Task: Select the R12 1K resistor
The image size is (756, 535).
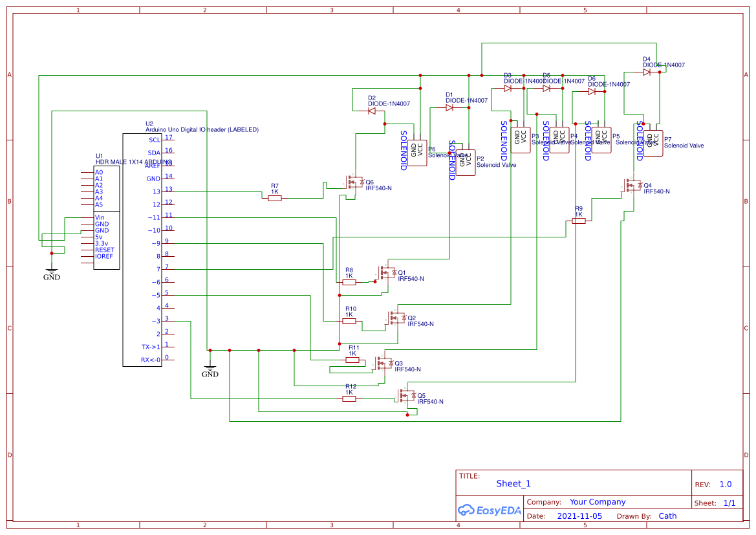Action: coord(349,399)
